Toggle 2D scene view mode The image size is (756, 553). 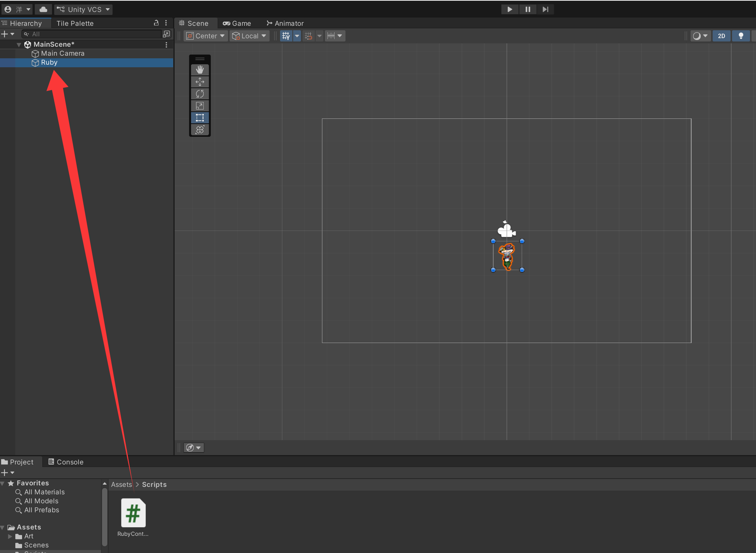[x=721, y=36]
